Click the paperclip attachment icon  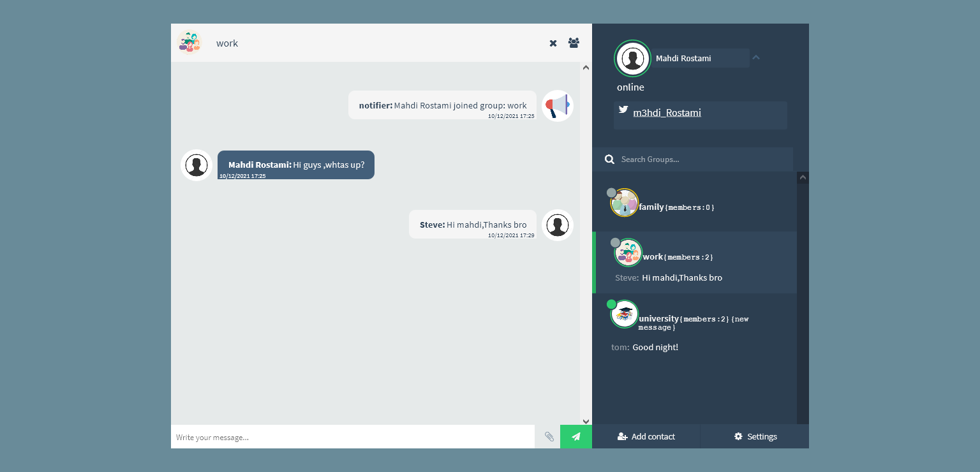click(x=549, y=437)
